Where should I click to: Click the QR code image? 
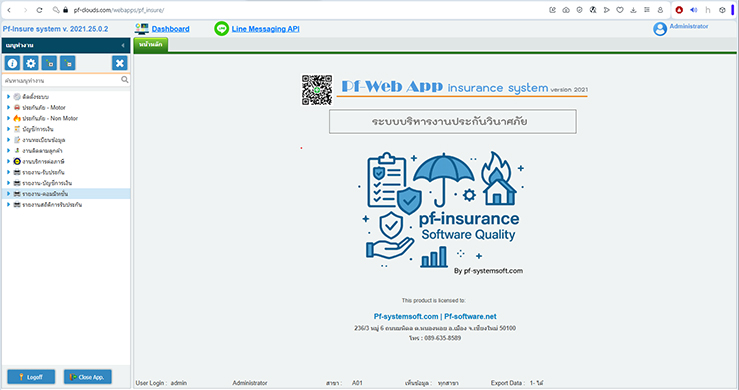pos(317,90)
